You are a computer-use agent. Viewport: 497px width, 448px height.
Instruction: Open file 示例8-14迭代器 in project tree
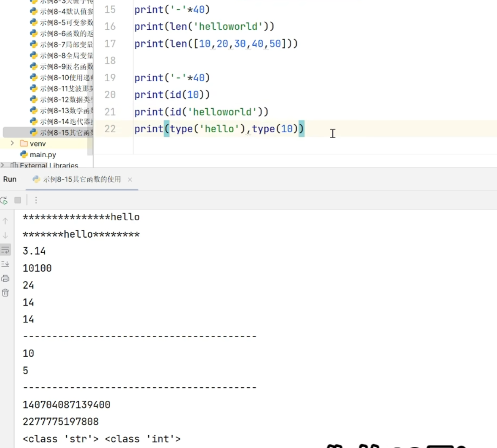[x=62, y=121]
